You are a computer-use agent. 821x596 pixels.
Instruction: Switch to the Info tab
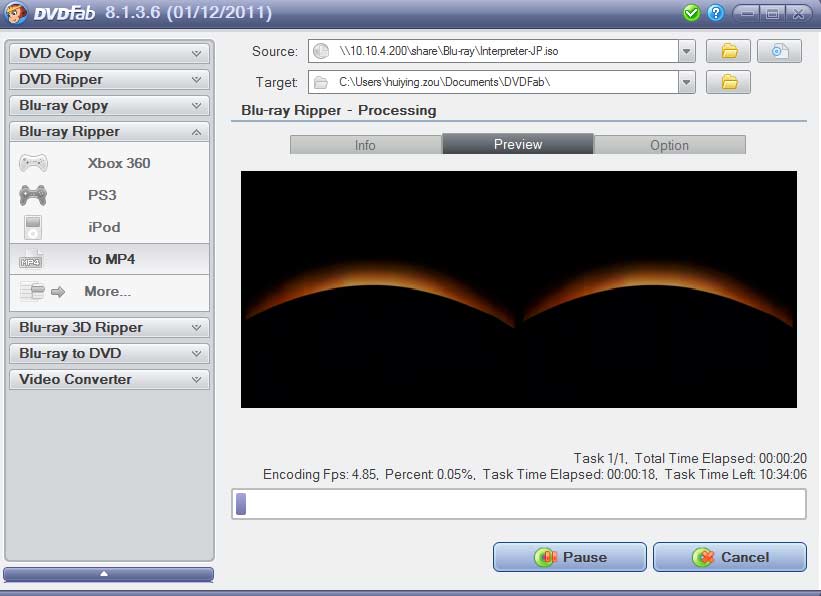[x=366, y=145]
